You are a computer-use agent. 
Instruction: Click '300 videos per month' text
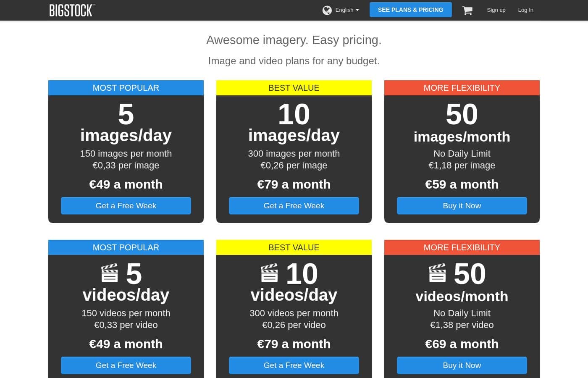(x=294, y=313)
